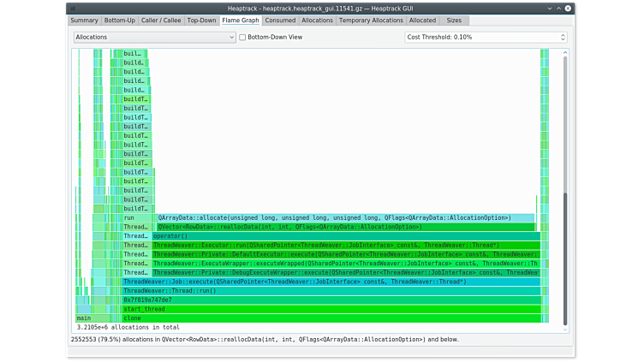Decrease Cost Threshold with the down arrow
Viewport: 644px width, 362px height.
pos(563,40)
